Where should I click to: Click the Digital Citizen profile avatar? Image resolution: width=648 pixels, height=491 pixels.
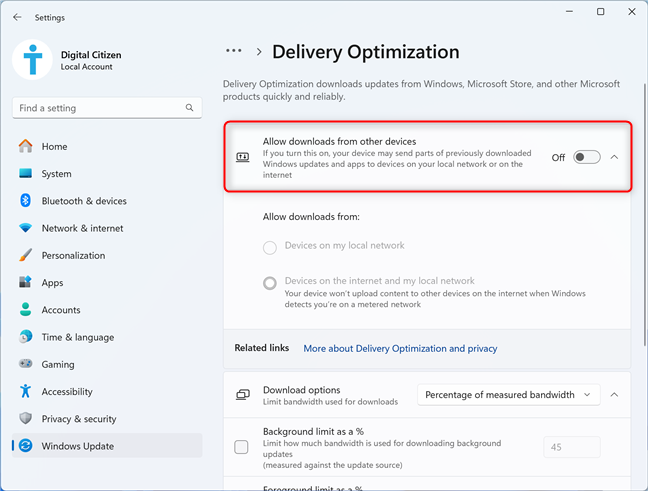click(x=33, y=60)
